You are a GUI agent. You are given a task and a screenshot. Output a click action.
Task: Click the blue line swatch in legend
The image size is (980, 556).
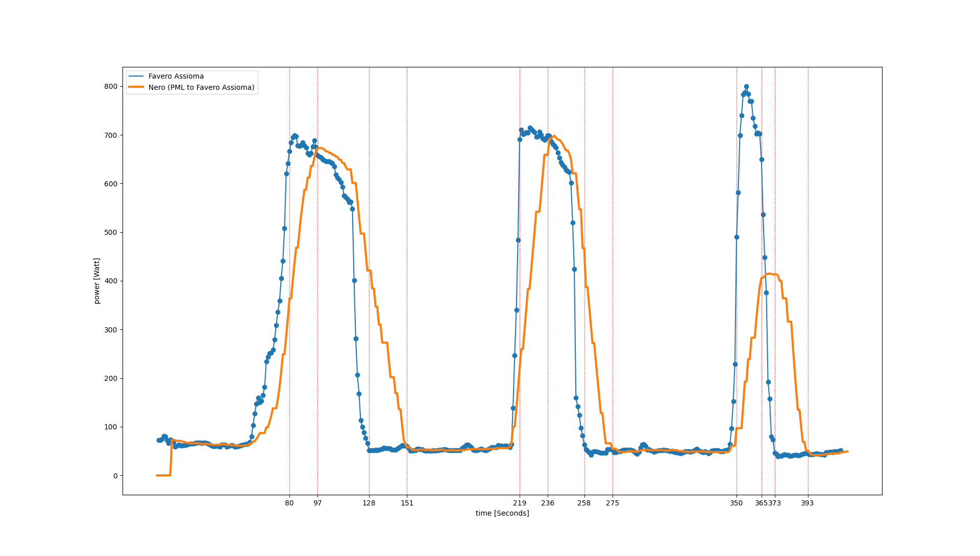point(136,76)
